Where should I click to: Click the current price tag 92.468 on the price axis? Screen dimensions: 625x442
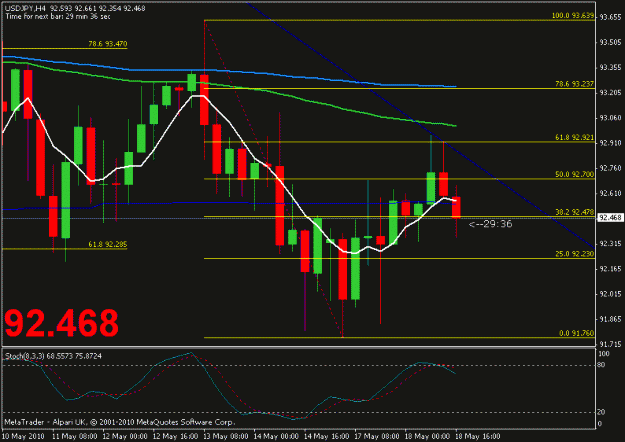pos(610,218)
